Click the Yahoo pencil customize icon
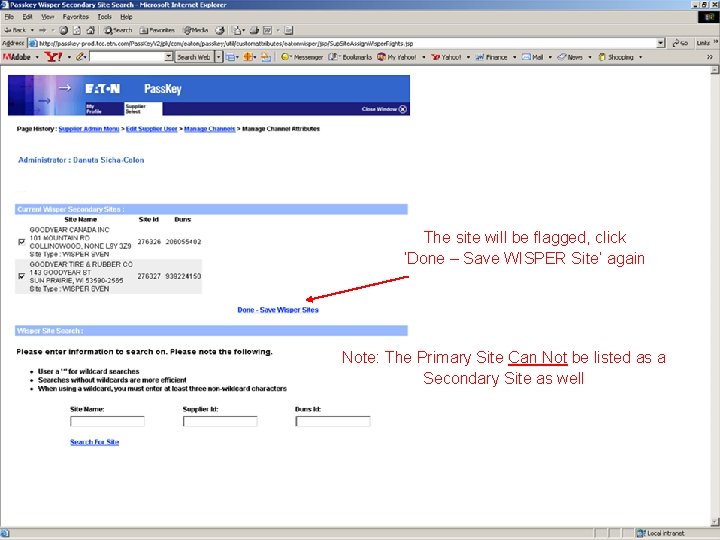720x540 pixels. coord(81,57)
